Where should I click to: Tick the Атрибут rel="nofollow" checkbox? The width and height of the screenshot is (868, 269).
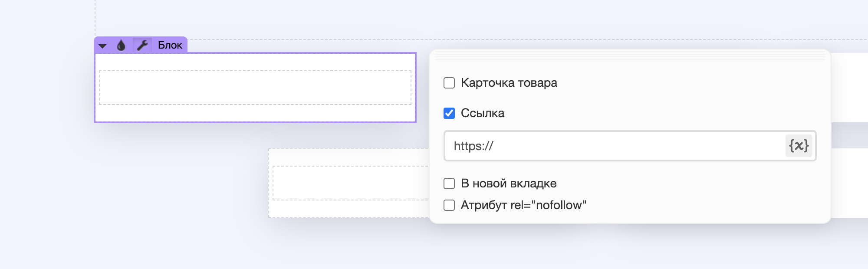coord(449,205)
